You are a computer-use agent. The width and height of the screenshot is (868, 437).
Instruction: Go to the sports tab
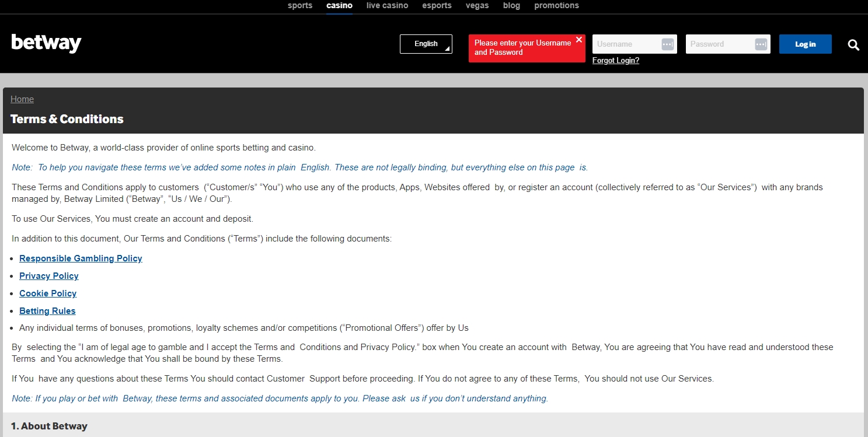coord(300,6)
